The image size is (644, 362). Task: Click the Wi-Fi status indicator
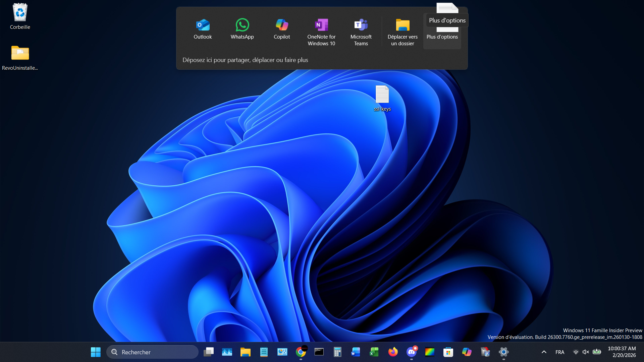coord(576,352)
